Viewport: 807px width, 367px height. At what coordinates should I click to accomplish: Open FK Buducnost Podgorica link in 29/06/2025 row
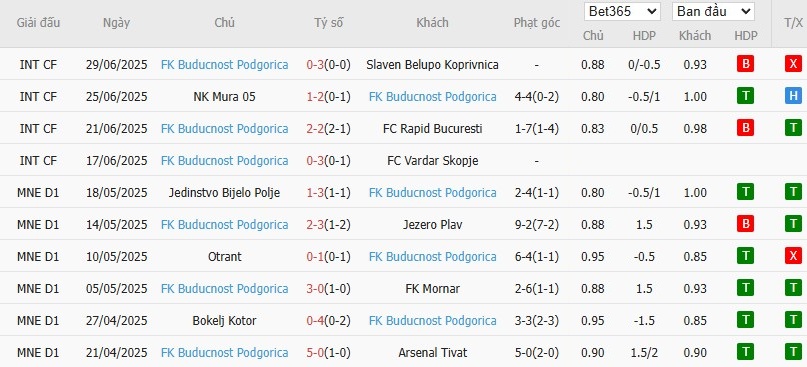(224, 65)
